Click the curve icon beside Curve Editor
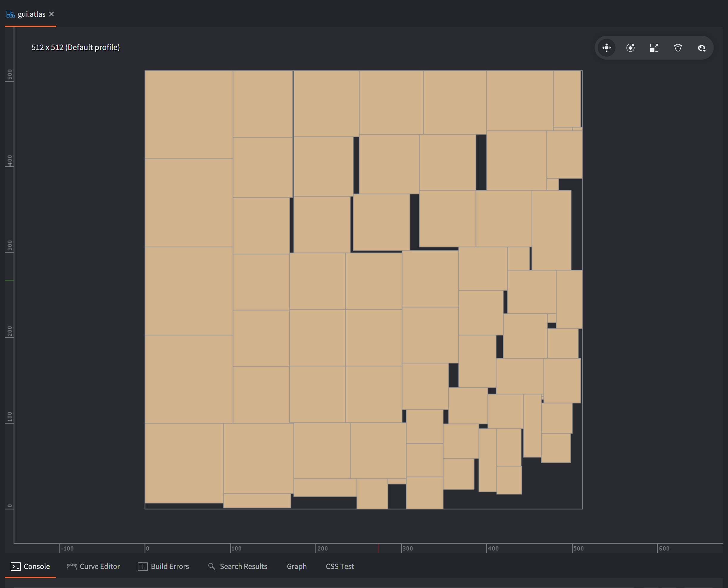The height and width of the screenshot is (588, 728). (x=71, y=566)
